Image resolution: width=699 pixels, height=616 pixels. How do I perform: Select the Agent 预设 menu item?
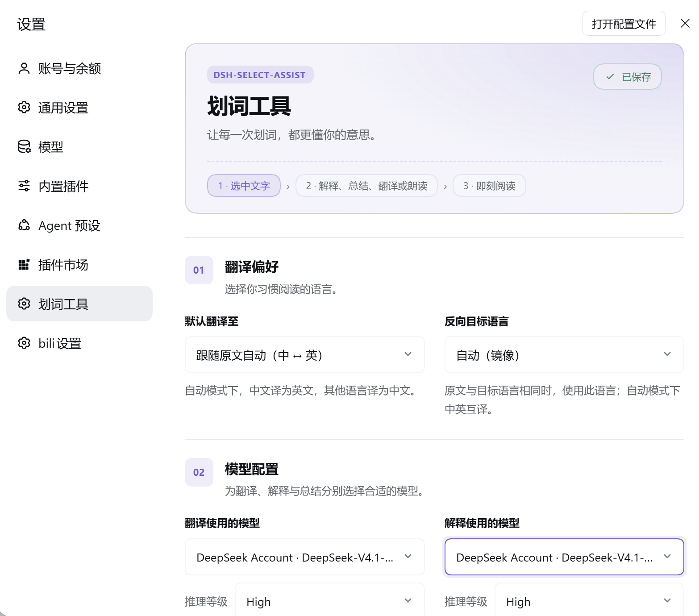point(79,225)
